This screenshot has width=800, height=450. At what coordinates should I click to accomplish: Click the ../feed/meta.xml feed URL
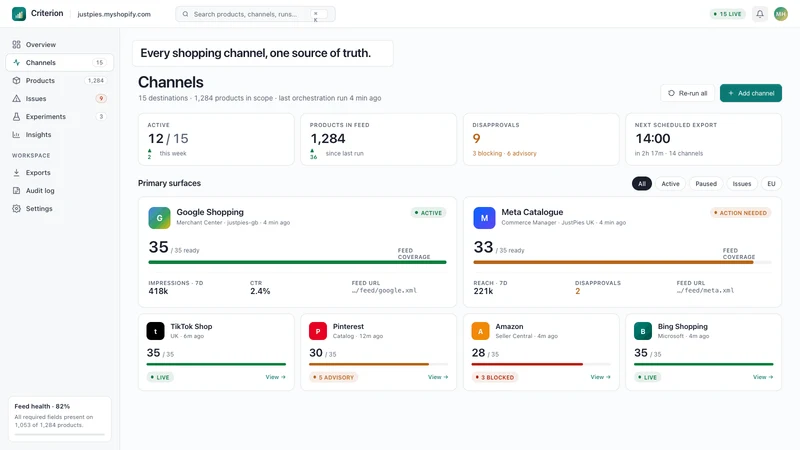coord(705,291)
